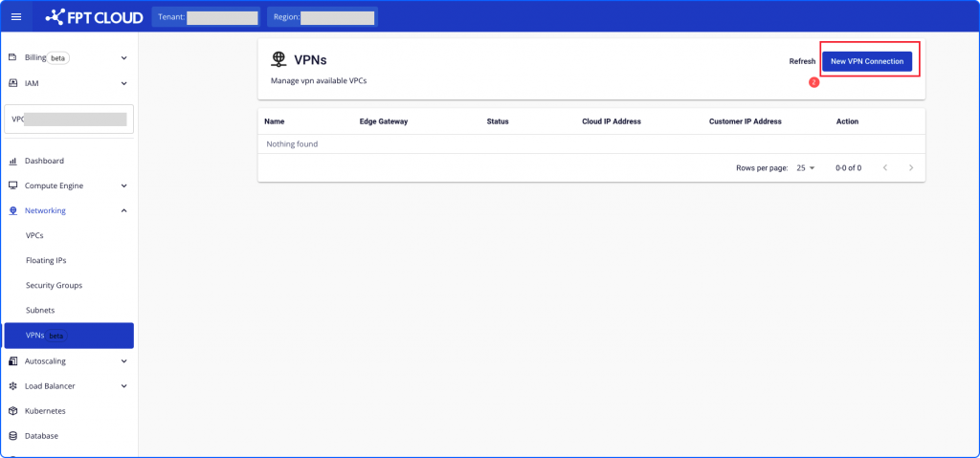Click the next page arrow
The image size is (980, 458).
[911, 167]
